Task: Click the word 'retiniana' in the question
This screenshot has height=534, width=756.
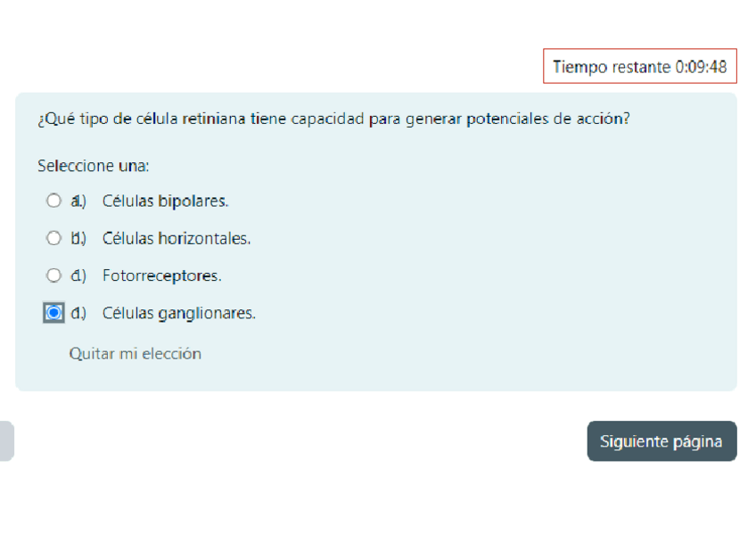Action: pyautogui.click(x=214, y=119)
